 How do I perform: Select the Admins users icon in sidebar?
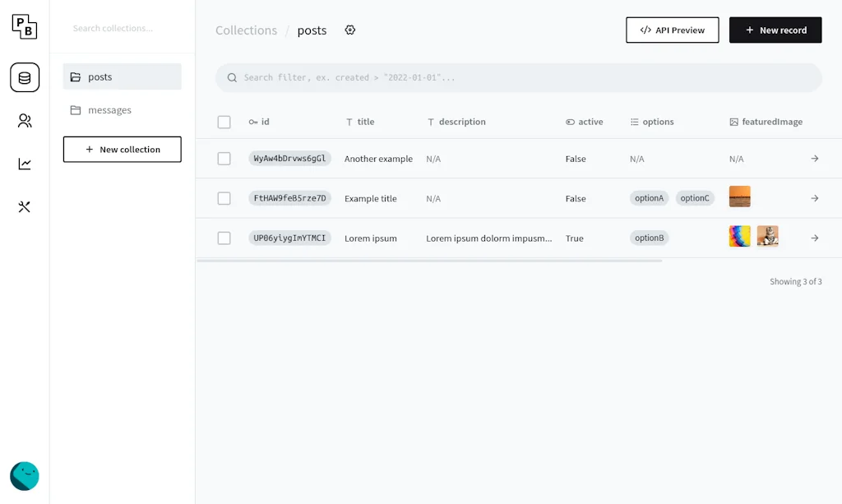click(x=25, y=120)
